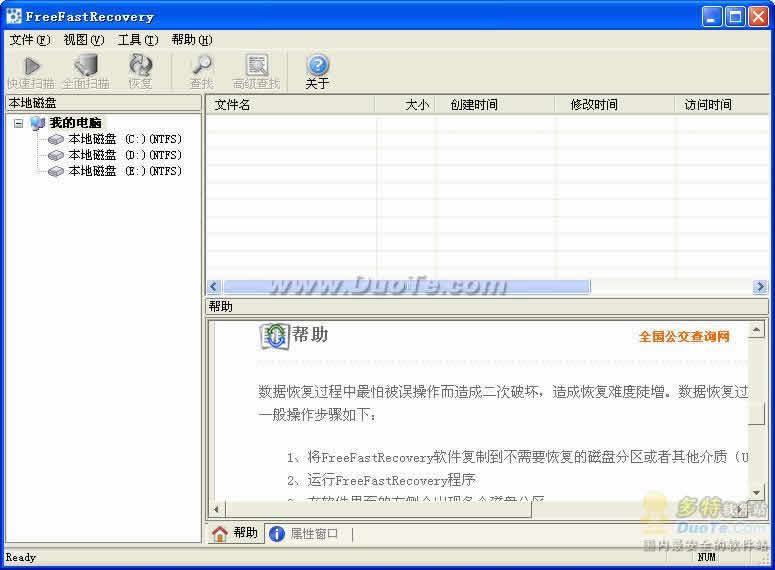Switch to the Help (帮助) bottom tab
The image size is (775, 570).
pyautogui.click(x=235, y=533)
